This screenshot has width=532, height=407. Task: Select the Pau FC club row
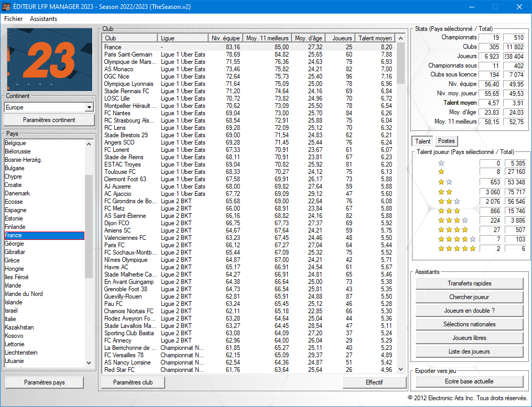pyautogui.click(x=249, y=304)
